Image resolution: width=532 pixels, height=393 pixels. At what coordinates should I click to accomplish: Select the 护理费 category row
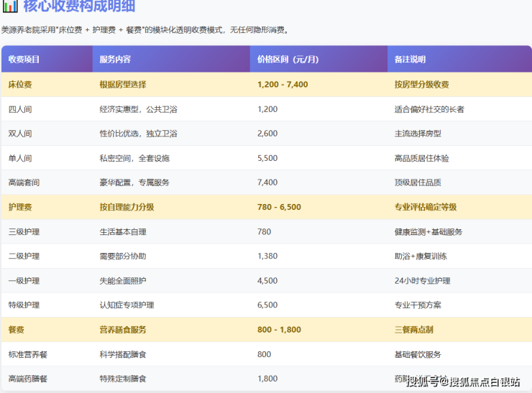(x=20, y=207)
